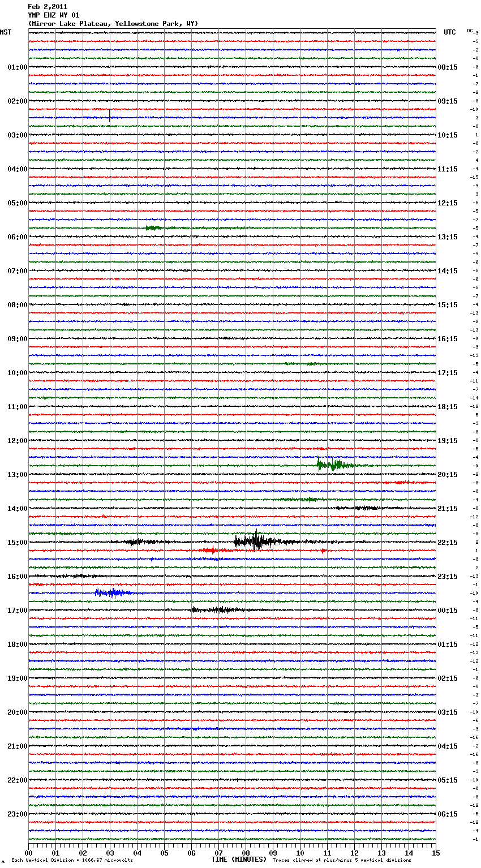This screenshot has width=481, height=868.
Task: Select the '21:00' MST time label
Action: tap(18, 746)
